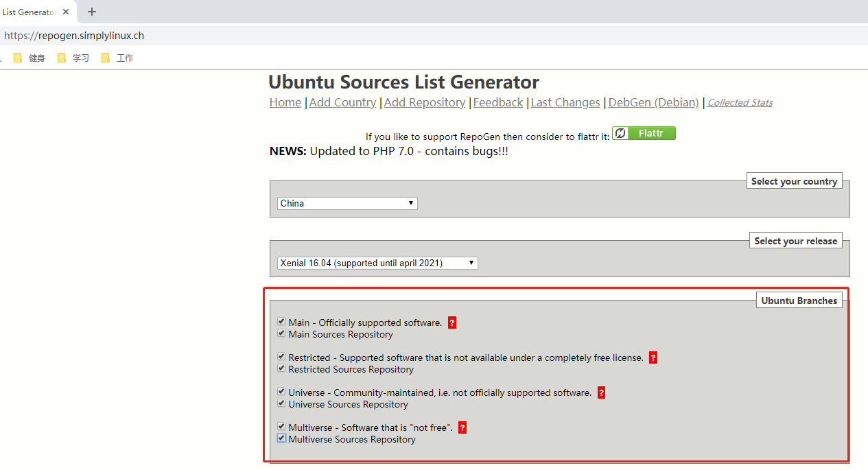Click the Select your country label
Screen dimensions: 868x470
(x=794, y=181)
